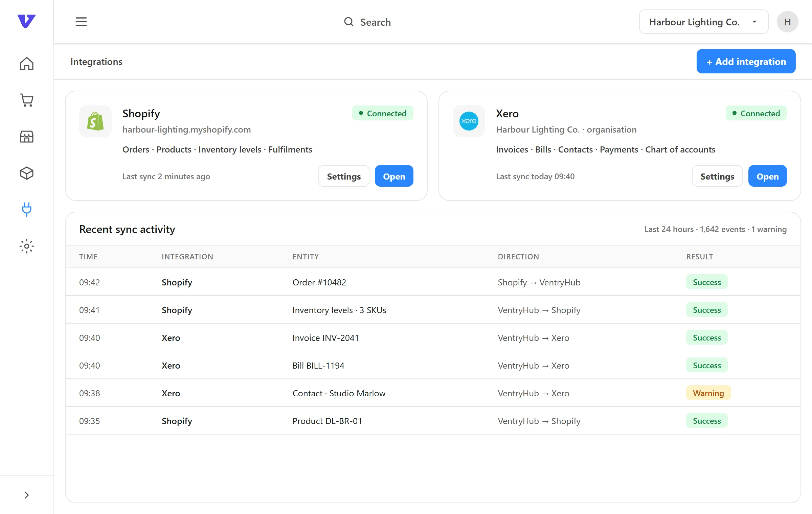Click Contact · Studio Marlow entry
Image resolution: width=812 pixels, height=514 pixels.
click(339, 393)
